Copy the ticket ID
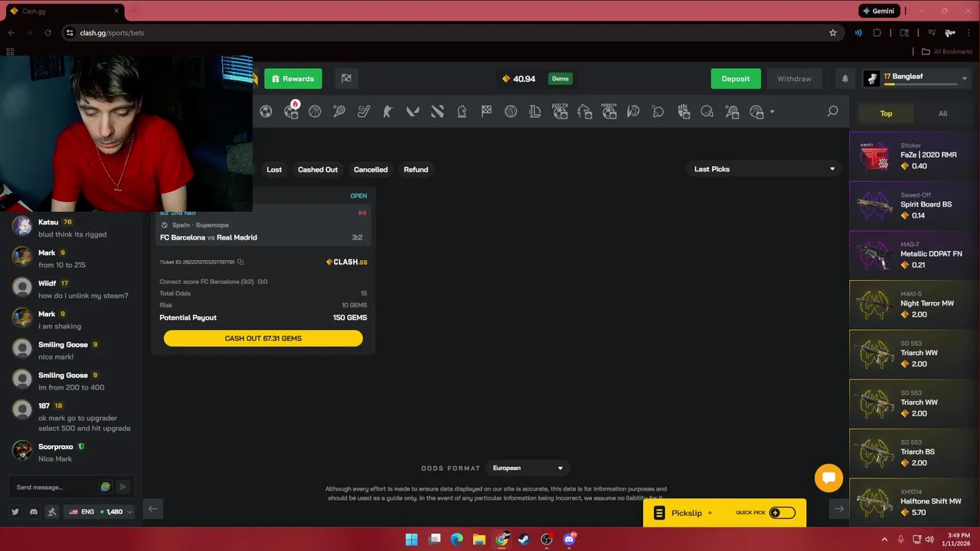This screenshot has height=551, width=980. pyautogui.click(x=240, y=262)
